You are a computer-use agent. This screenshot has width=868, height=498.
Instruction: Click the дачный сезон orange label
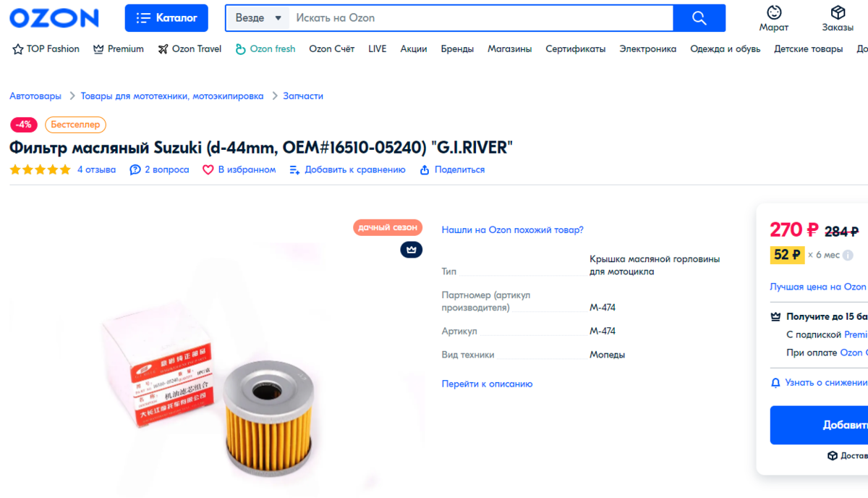pos(388,227)
